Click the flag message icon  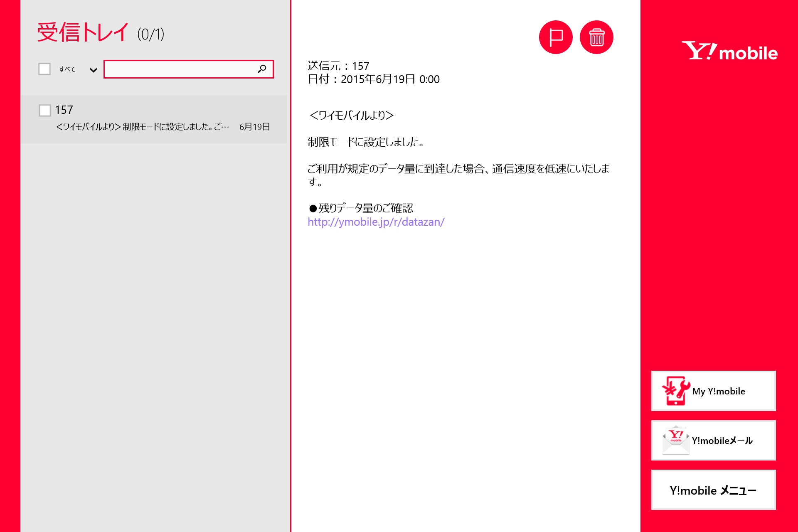coord(555,37)
